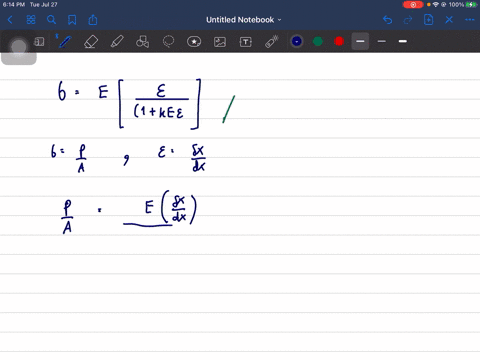Image resolution: width=480 pixels, height=360 pixels.
Task: Open the more options ellipsis menu
Action: (470, 20)
